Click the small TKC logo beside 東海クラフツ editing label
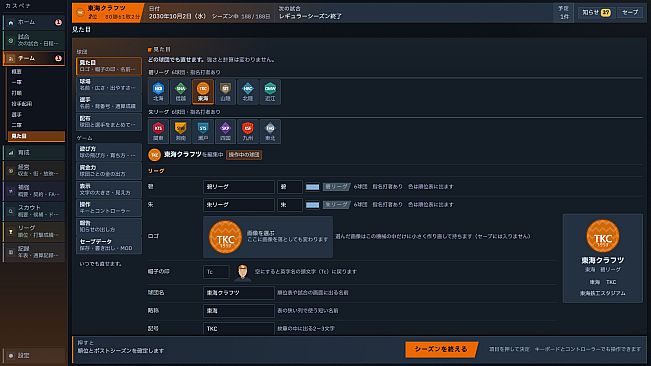The image size is (651, 366). click(154, 155)
